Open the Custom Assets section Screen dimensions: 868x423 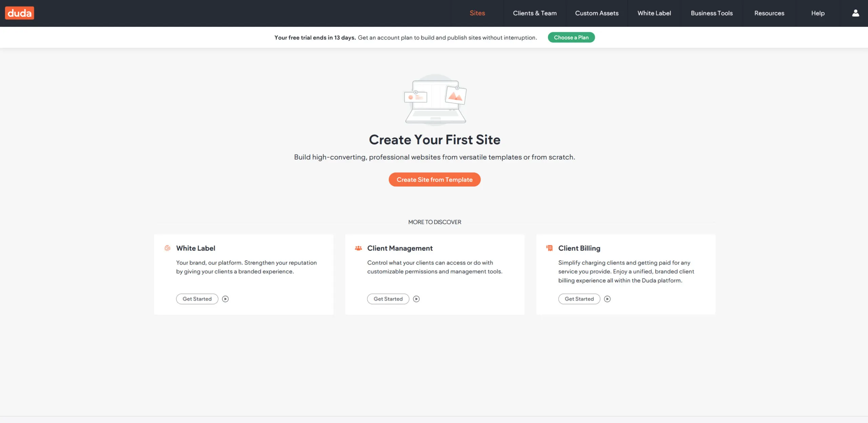(597, 13)
